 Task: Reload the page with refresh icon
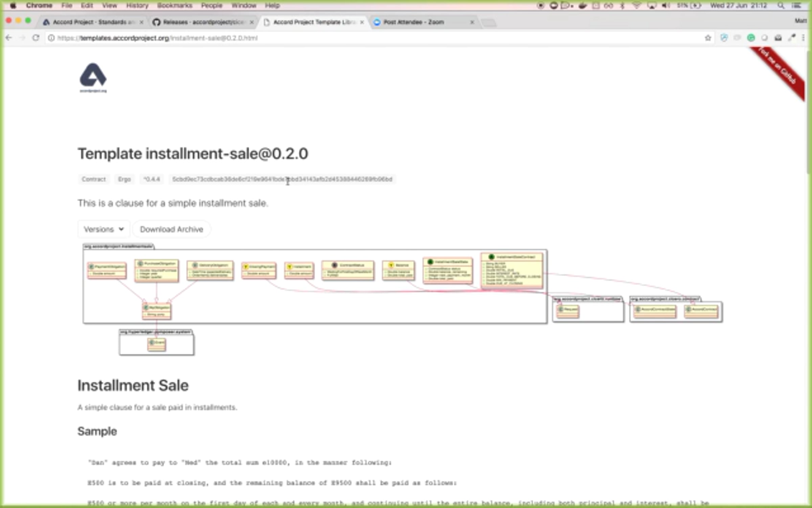[x=36, y=38]
